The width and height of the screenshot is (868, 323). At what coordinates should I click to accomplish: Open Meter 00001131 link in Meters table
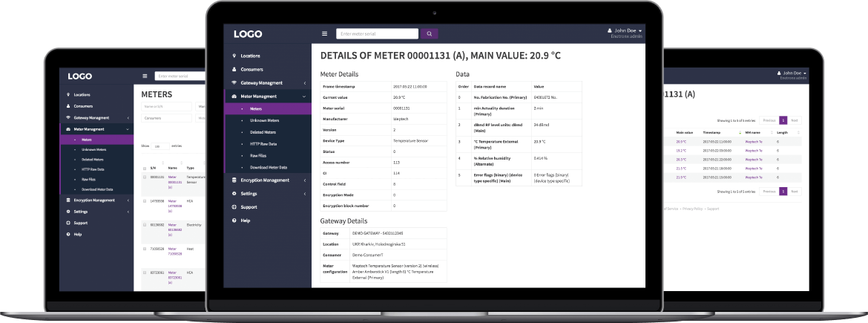(x=175, y=182)
